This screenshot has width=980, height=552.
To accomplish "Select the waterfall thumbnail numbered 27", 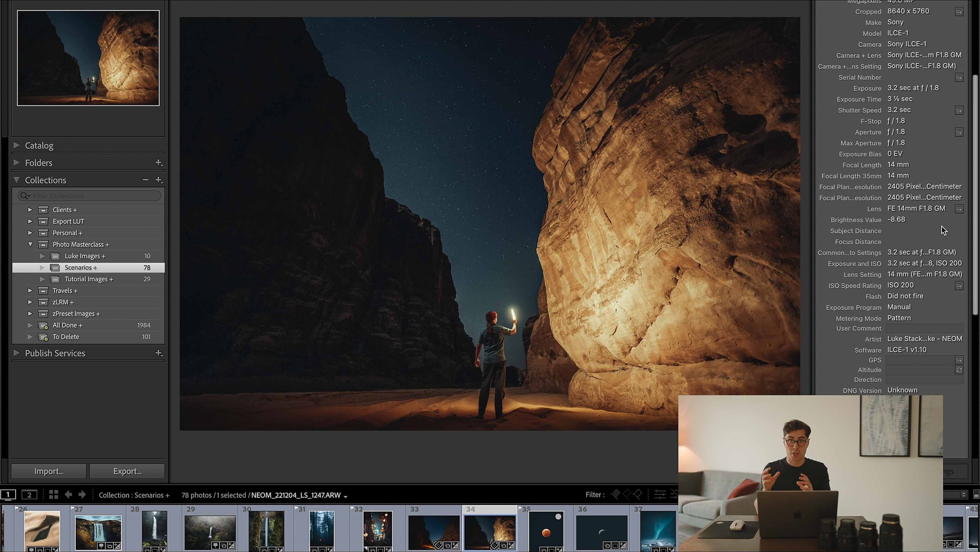I will (x=98, y=532).
